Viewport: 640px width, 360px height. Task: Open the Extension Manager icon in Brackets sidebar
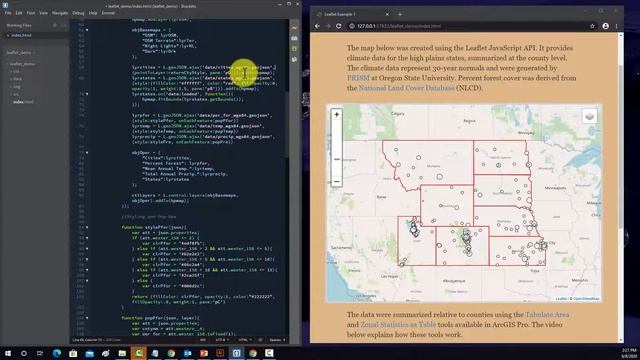click(x=294, y=38)
